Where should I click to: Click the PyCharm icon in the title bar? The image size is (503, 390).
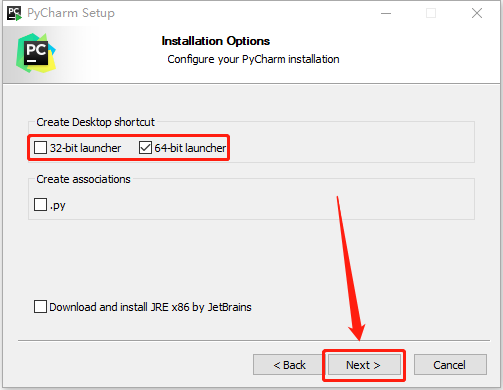[14, 13]
